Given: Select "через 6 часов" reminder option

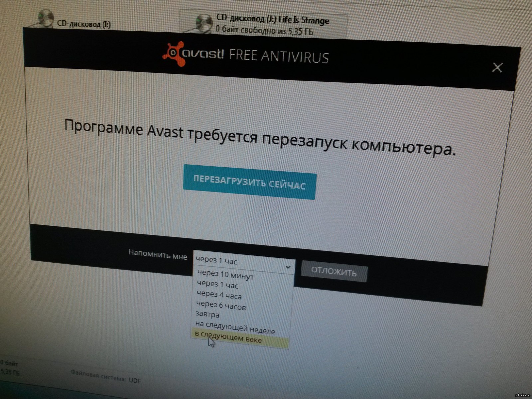Looking at the screenshot, I should [x=221, y=305].
